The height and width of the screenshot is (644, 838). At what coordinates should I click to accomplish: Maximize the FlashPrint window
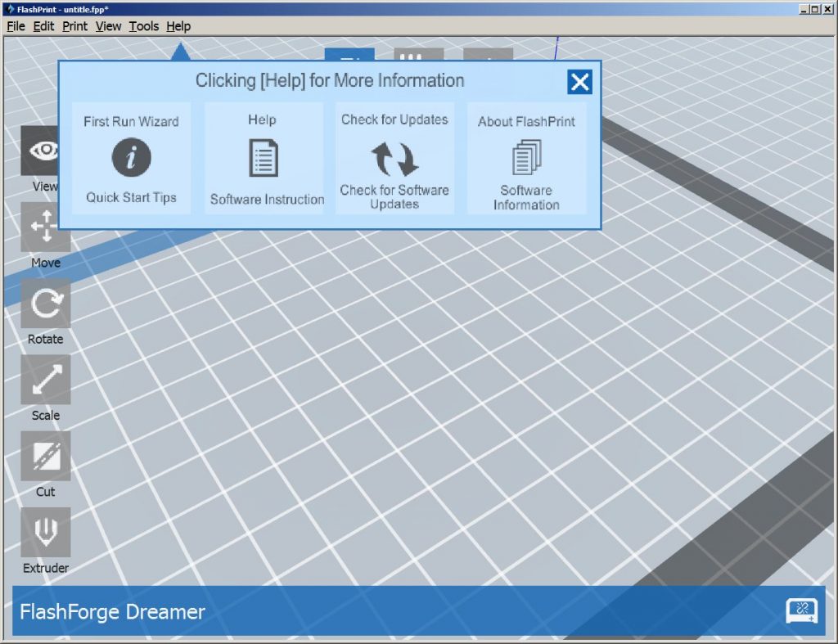click(814, 9)
